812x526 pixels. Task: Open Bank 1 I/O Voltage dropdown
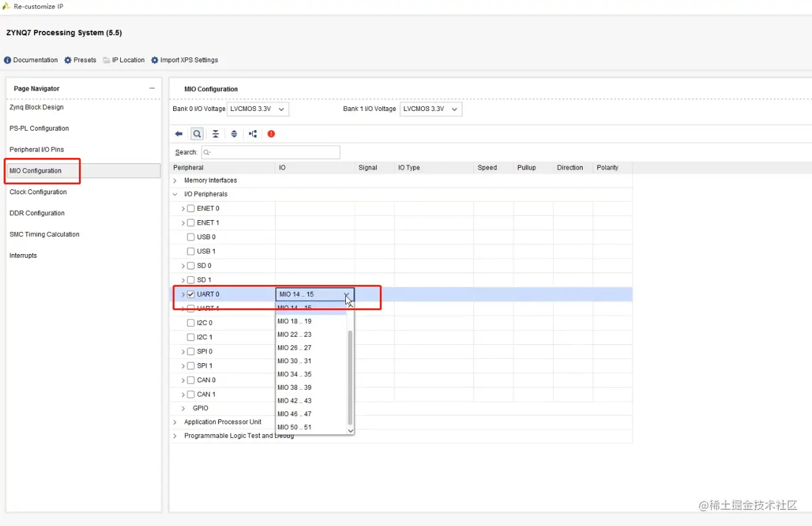[x=430, y=109]
